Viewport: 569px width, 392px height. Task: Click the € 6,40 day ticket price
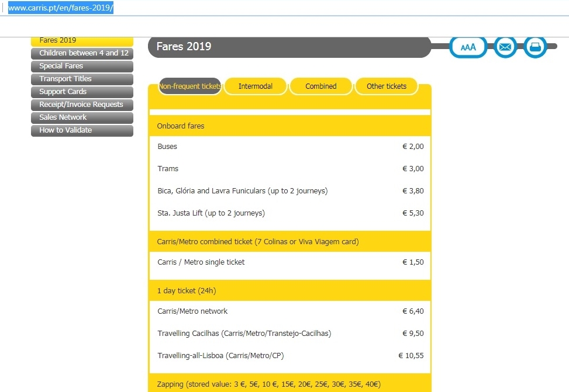click(x=413, y=311)
